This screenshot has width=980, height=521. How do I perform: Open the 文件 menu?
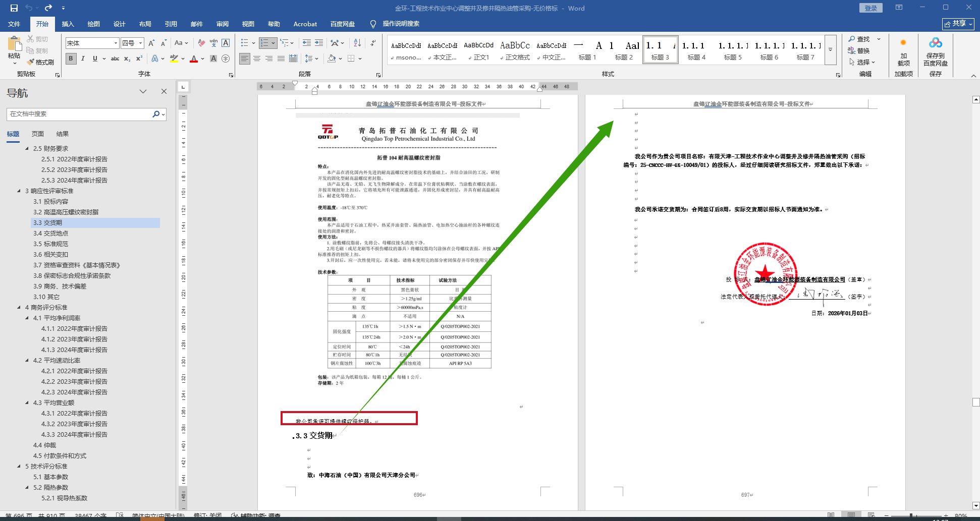coord(14,24)
